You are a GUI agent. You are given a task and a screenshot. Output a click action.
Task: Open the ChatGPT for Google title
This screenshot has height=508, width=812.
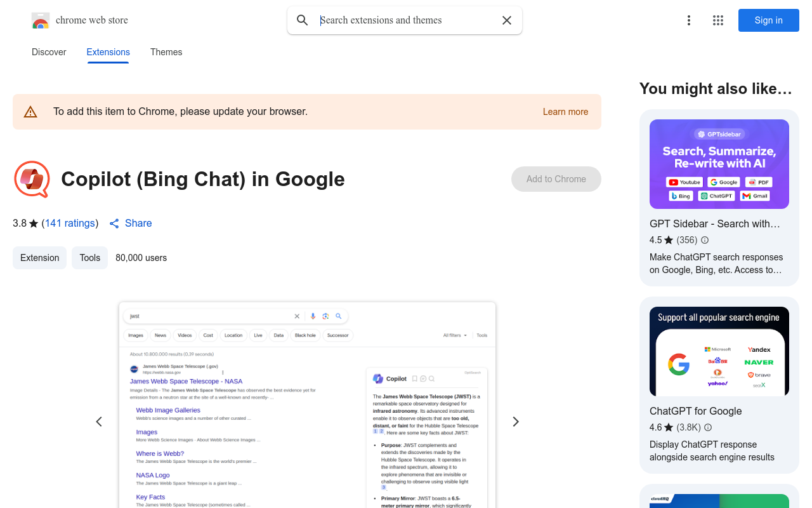[696, 411]
